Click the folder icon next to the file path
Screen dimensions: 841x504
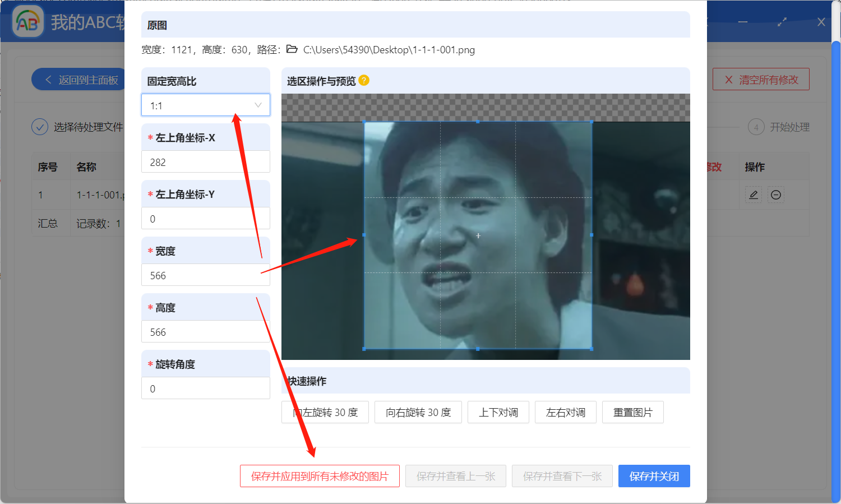point(291,49)
